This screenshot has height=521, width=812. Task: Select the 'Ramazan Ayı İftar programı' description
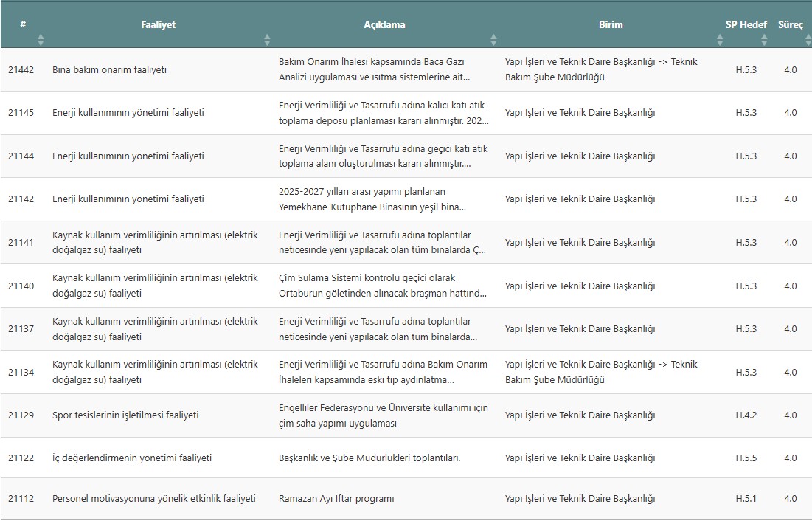(336, 499)
